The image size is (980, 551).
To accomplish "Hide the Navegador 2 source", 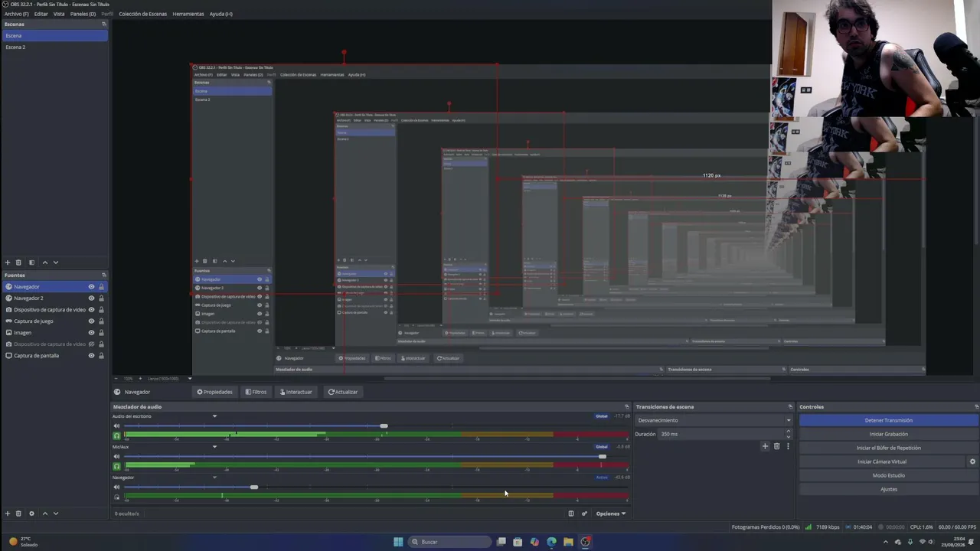I will click(91, 298).
